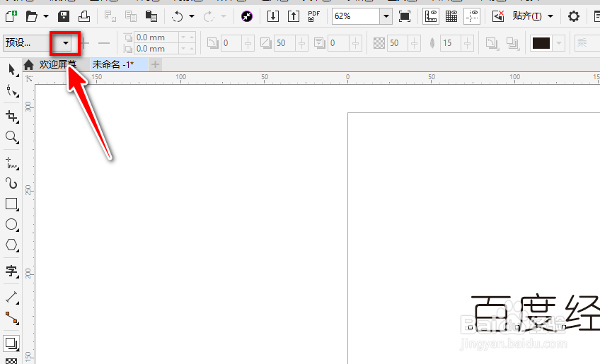Select the Connector line tool
600x364 pixels.
[12, 318]
